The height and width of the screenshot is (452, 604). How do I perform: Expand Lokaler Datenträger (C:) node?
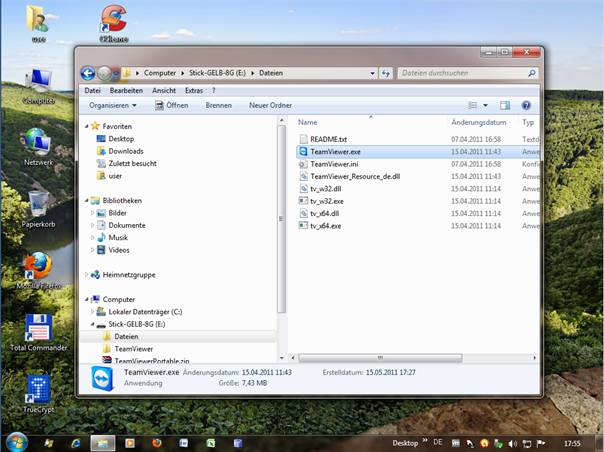coord(92,312)
